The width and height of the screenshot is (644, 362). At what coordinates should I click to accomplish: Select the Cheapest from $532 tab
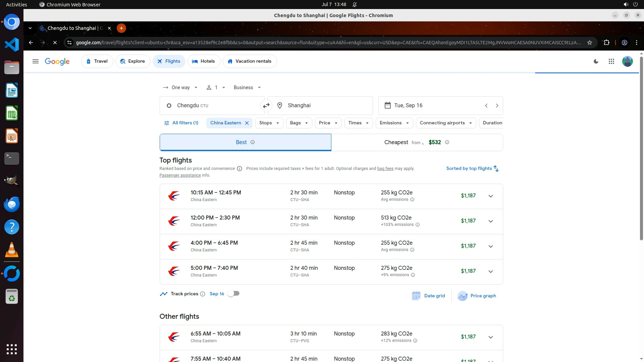[417, 142]
